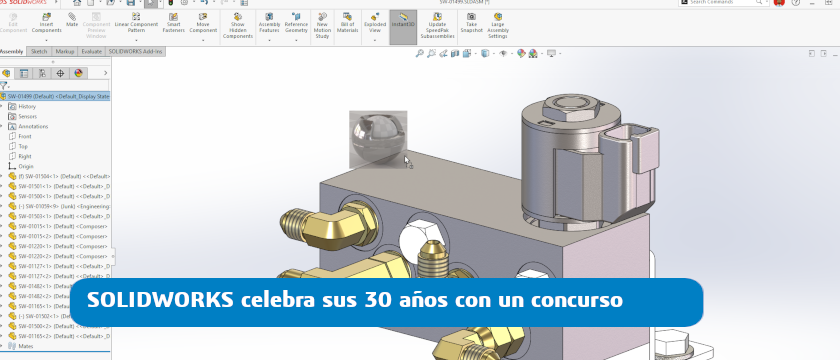Image resolution: width=840 pixels, height=360 pixels.
Task: Open the SOLIDWORKS Add-Ins tab
Action: click(136, 51)
